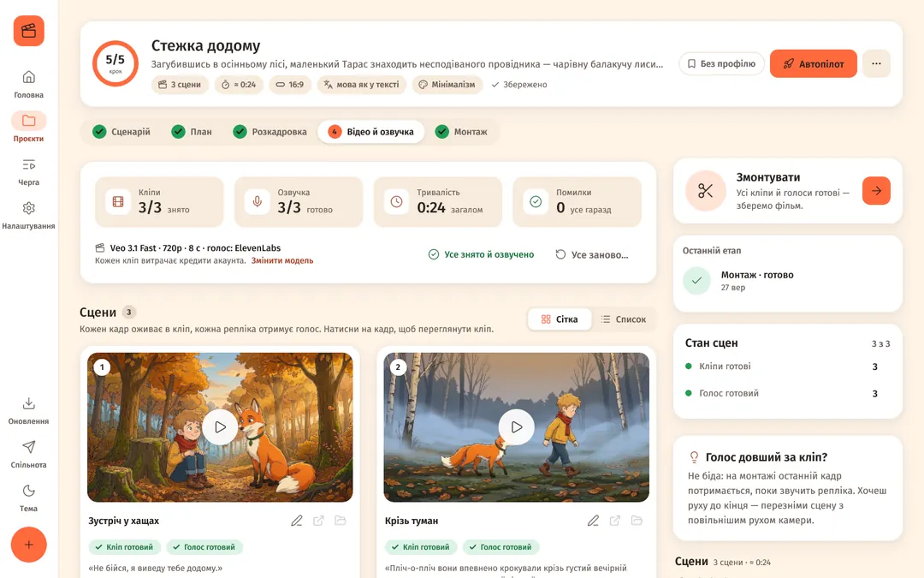
Task: Switch to План step
Action: coord(192,132)
